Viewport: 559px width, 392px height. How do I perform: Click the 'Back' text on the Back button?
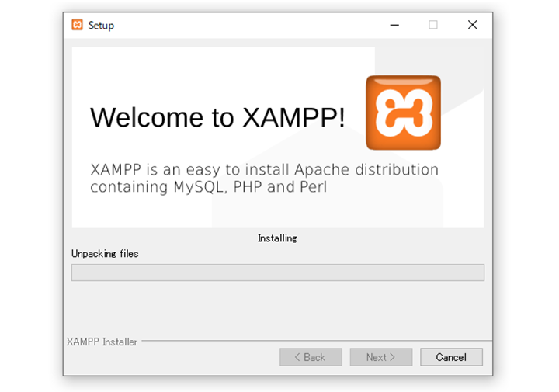(314, 357)
